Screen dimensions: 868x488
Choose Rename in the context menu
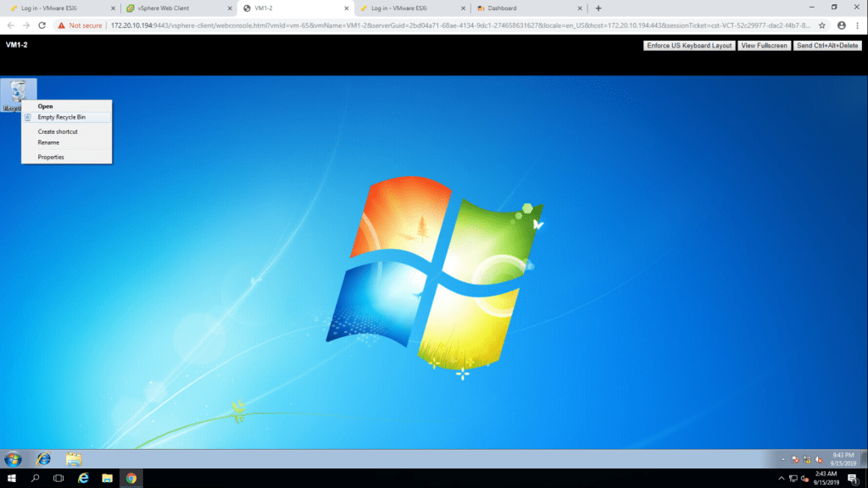(48, 142)
